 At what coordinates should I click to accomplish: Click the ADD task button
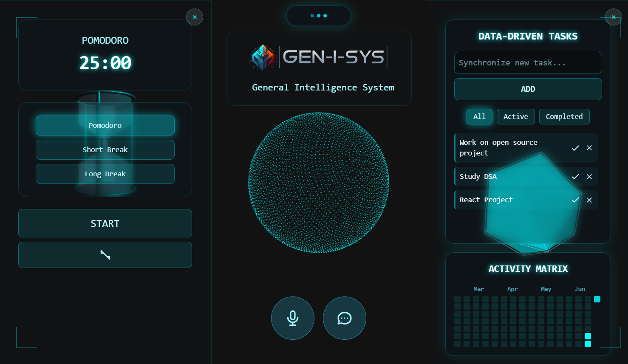coord(528,89)
